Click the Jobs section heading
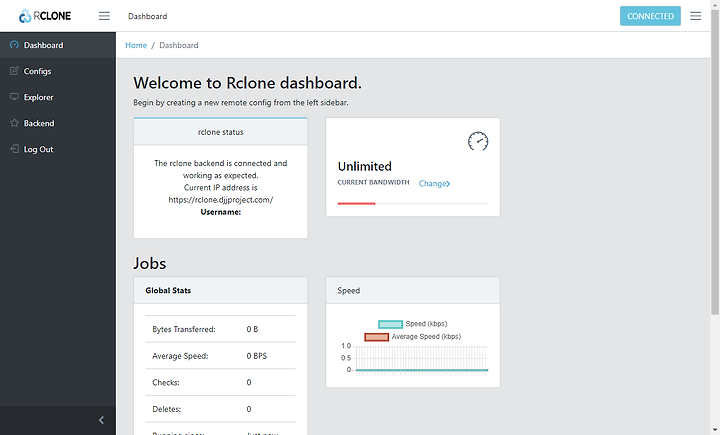 pos(150,263)
